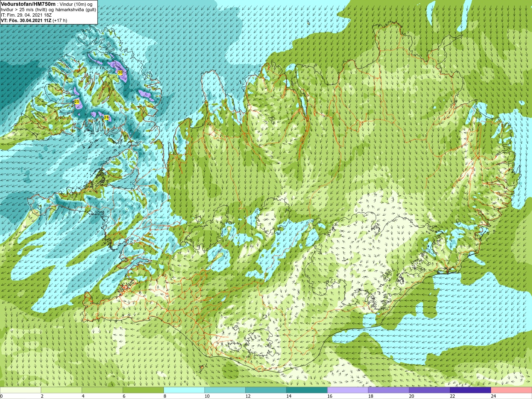532x399 pixels.
Task: Select the 14–16 m/s dark teal legend swatch
Action: (x=307, y=390)
